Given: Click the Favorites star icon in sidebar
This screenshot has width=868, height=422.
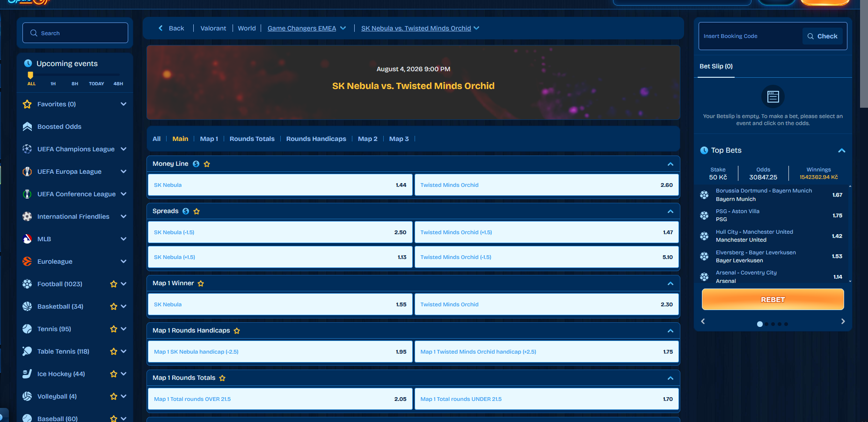Looking at the screenshot, I should (27, 104).
